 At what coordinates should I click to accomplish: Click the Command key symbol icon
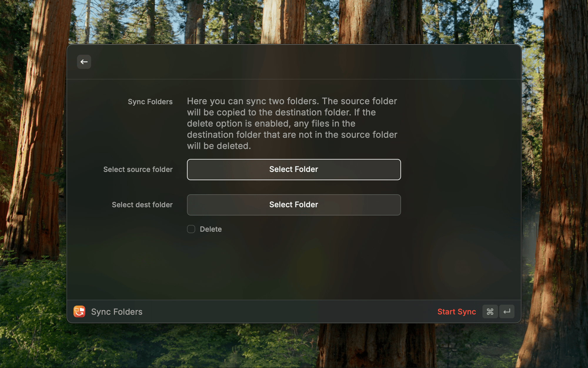(x=490, y=311)
